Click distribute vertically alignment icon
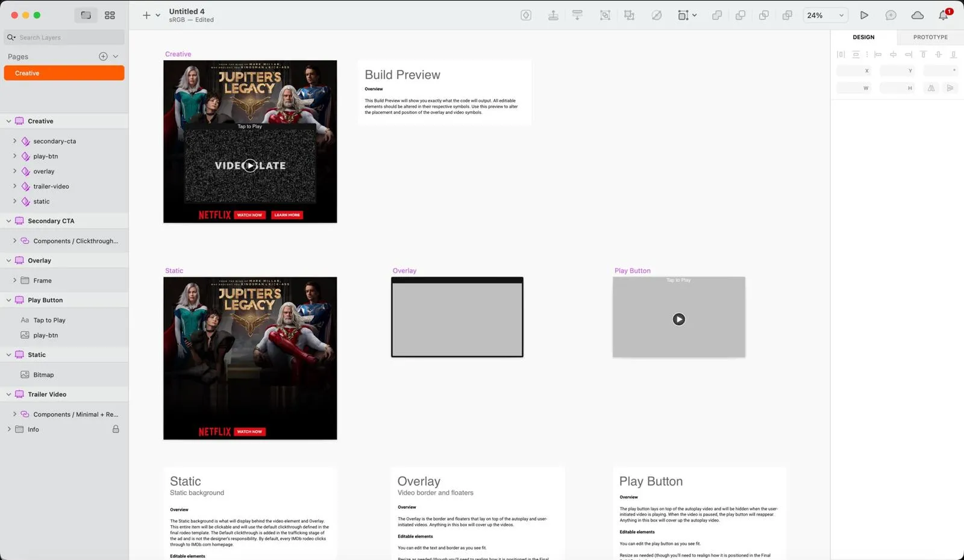Viewport: 964px width, 560px height. click(x=856, y=54)
